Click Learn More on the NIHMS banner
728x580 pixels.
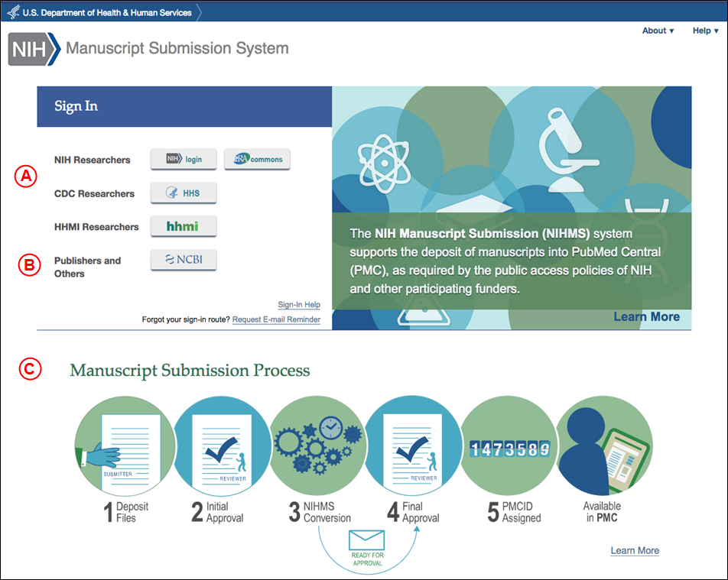646,316
